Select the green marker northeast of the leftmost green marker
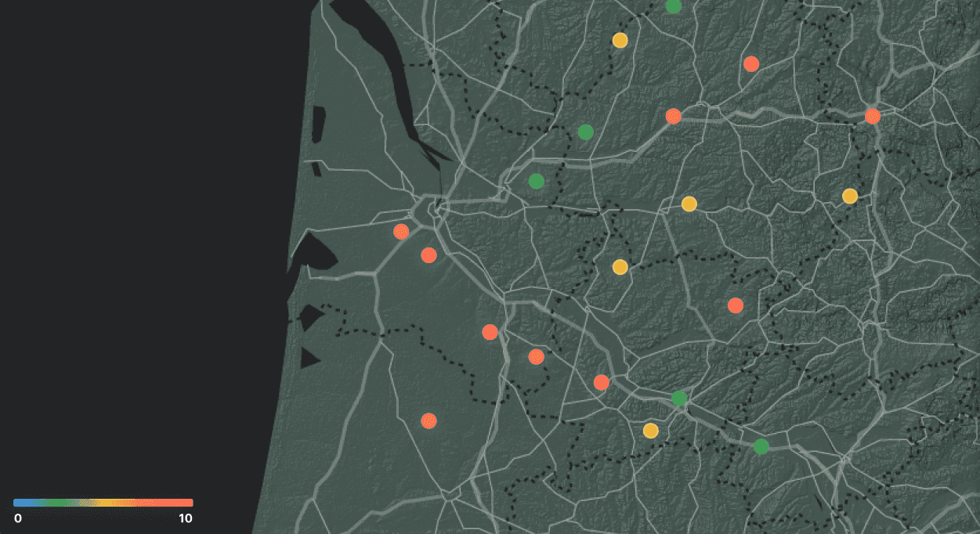Screen dimensions: 980x534 tap(585, 132)
